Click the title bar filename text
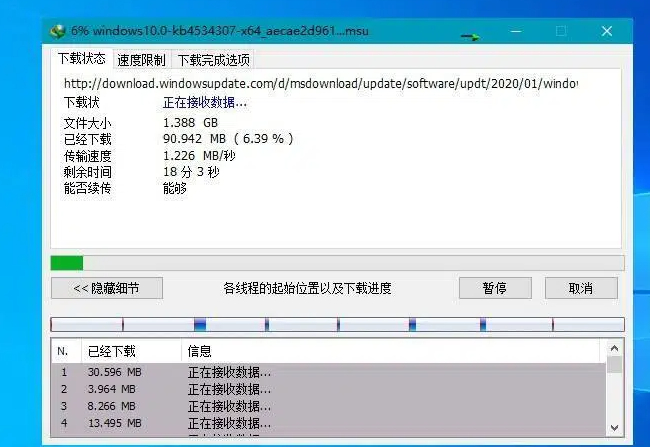Image resolution: width=651 pixels, height=448 pixels. [x=220, y=31]
